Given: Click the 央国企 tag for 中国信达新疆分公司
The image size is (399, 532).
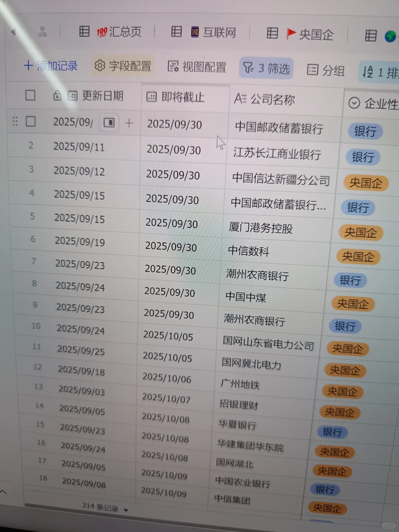Looking at the screenshot, I should 366,183.
